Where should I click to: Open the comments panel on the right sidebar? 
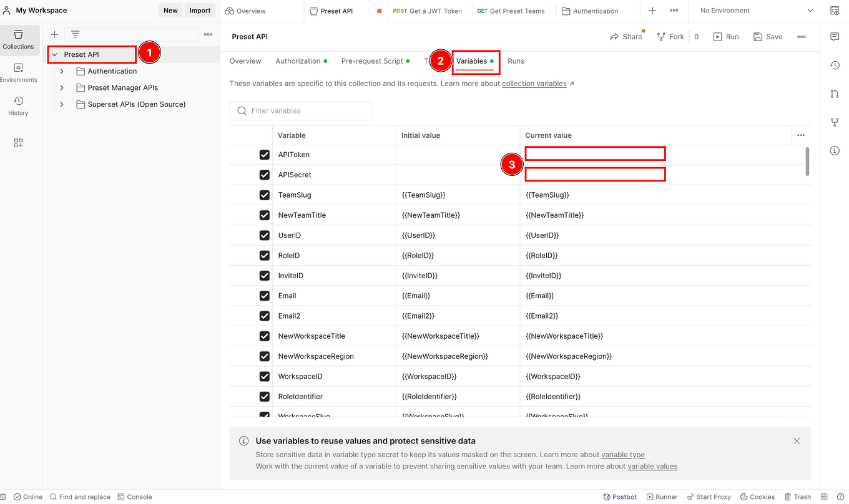835,36
